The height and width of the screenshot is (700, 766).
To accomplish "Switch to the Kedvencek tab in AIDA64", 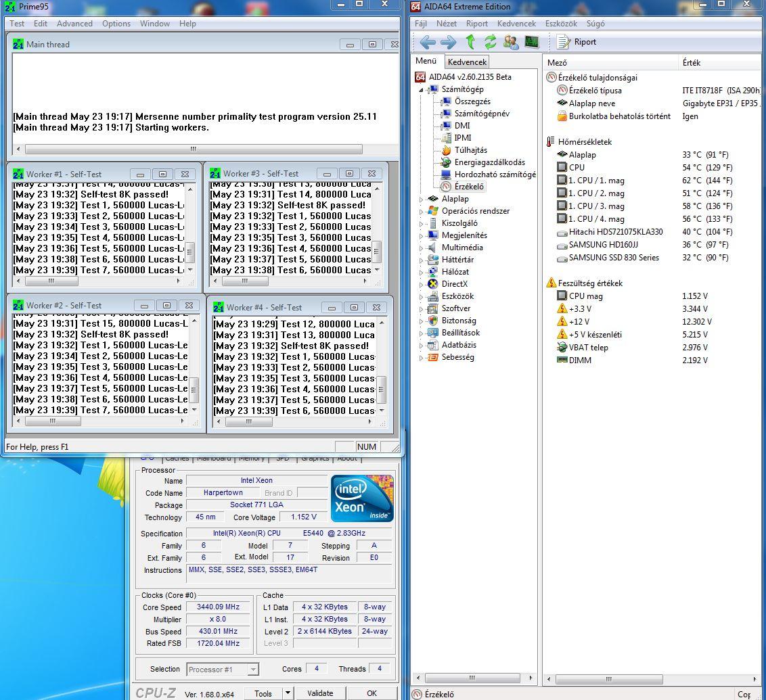I will (467, 62).
